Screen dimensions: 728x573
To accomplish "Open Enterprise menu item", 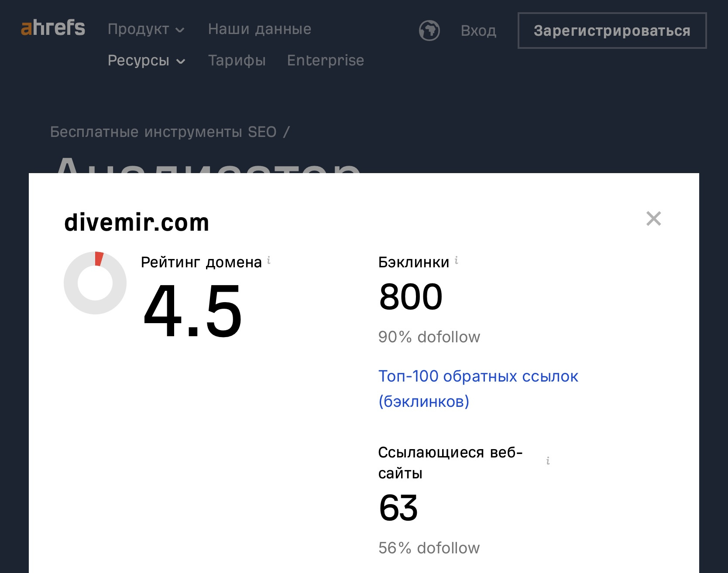I will pyautogui.click(x=325, y=60).
